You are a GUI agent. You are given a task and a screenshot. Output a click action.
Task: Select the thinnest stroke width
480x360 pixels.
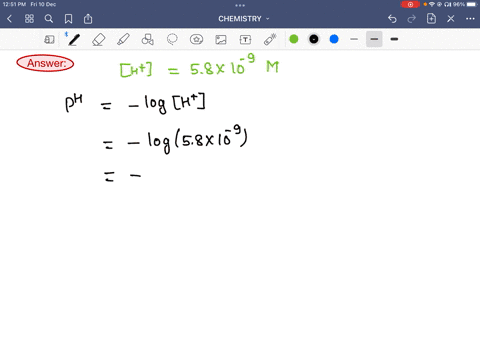coord(354,39)
